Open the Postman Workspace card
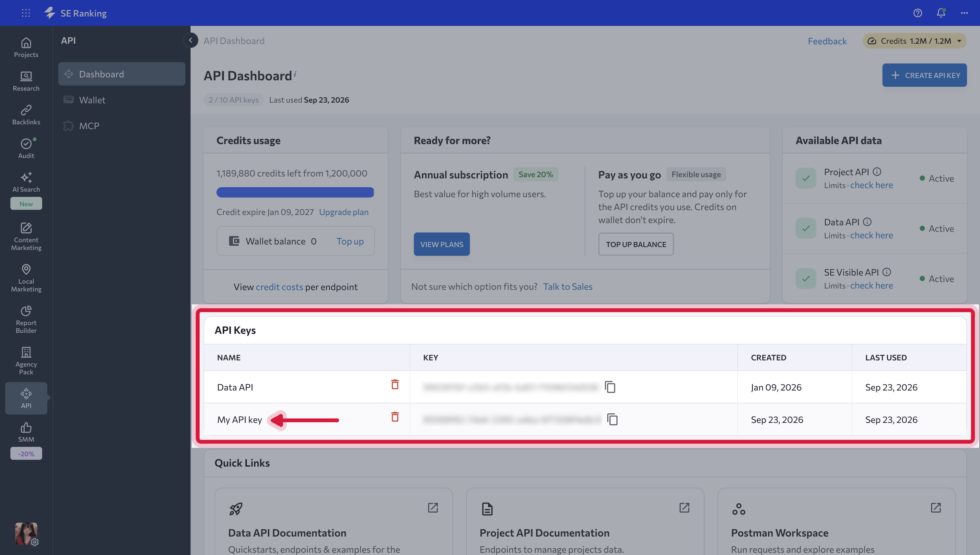 [x=836, y=521]
